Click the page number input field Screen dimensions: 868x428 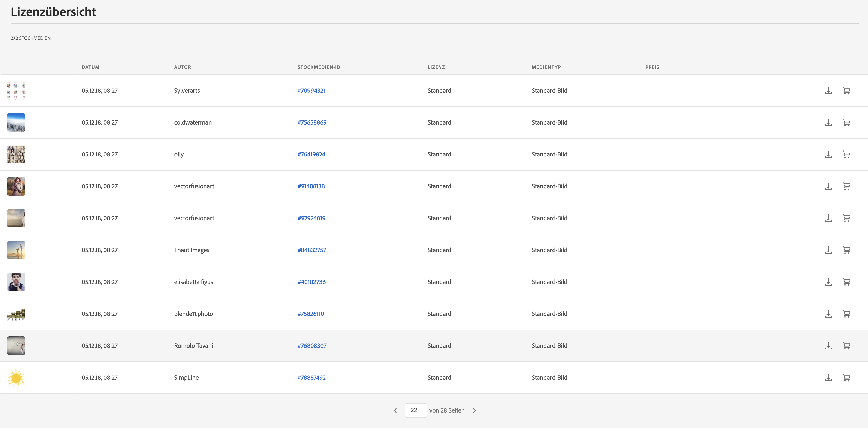(416, 410)
